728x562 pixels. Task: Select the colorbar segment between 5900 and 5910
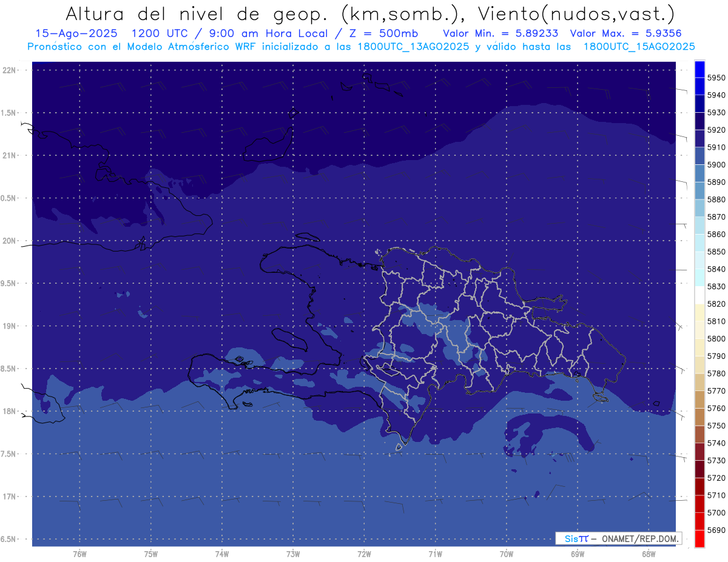coord(699,156)
